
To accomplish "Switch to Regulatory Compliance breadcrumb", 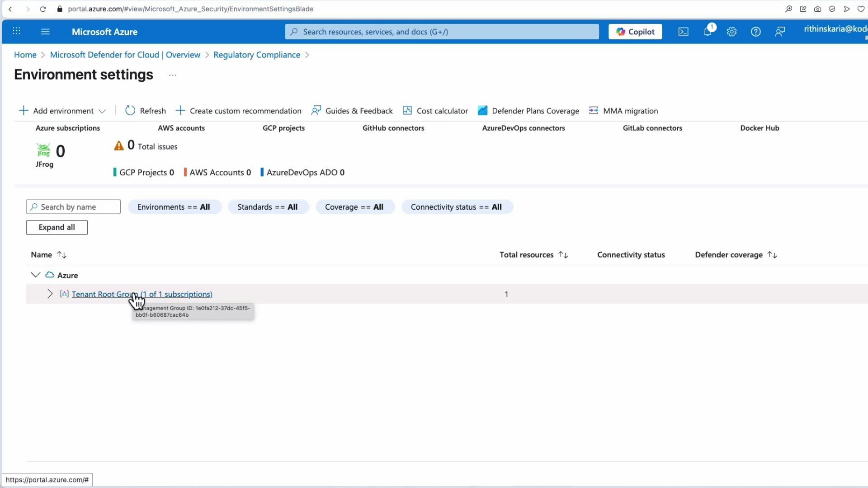I will click(256, 54).
